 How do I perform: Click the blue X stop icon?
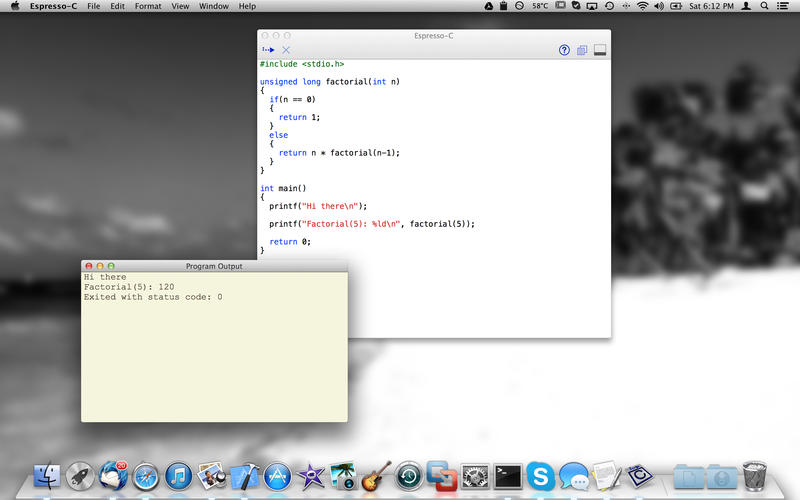click(x=286, y=50)
